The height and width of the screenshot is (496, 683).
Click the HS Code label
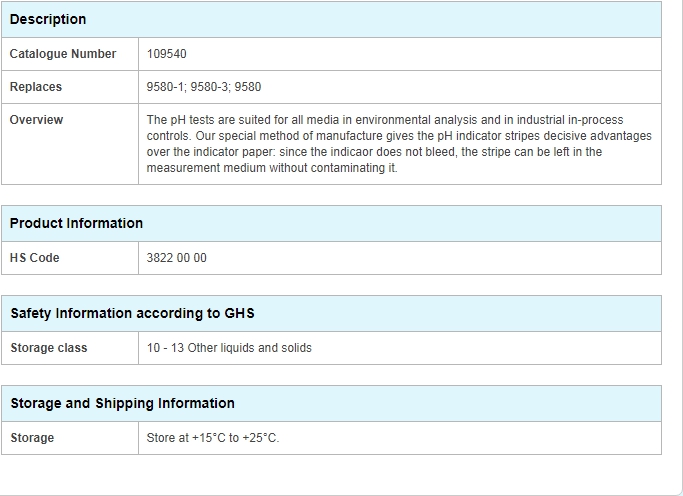click(x=34, y=258)
